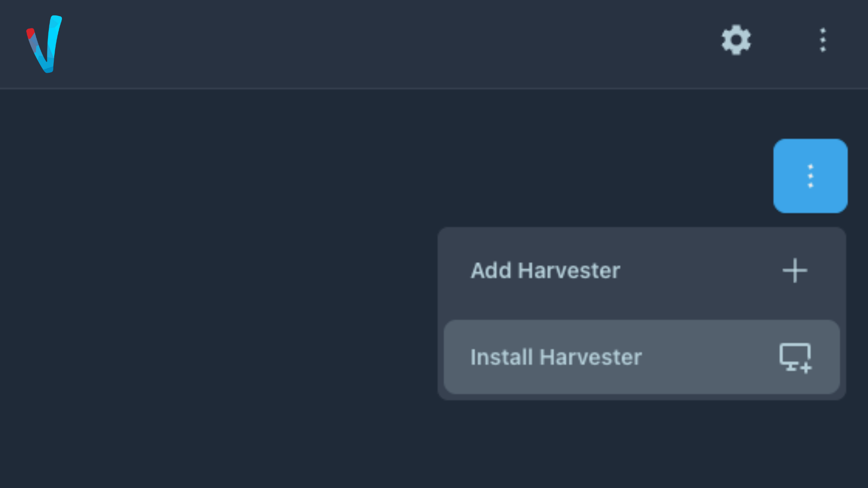Open the overflow options dropdown in the header
The height and width of the screenshot is (488, 868).
point(823,40)
